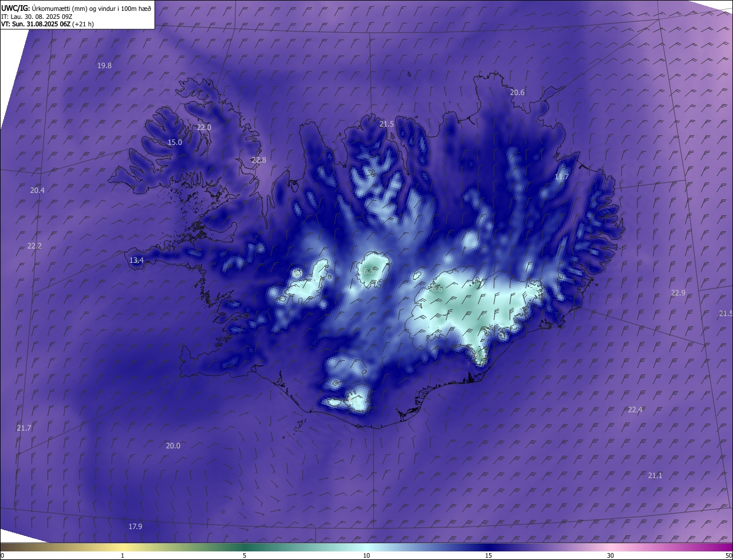Click the UWC/IG map title text
Viewport: 733px width, 560px height.
[76, 8]
